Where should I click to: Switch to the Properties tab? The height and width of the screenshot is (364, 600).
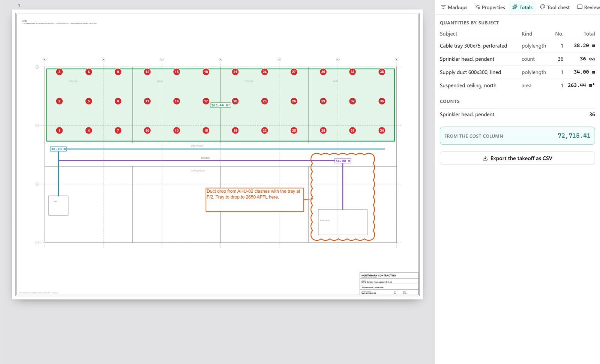(x=490, y=7)
